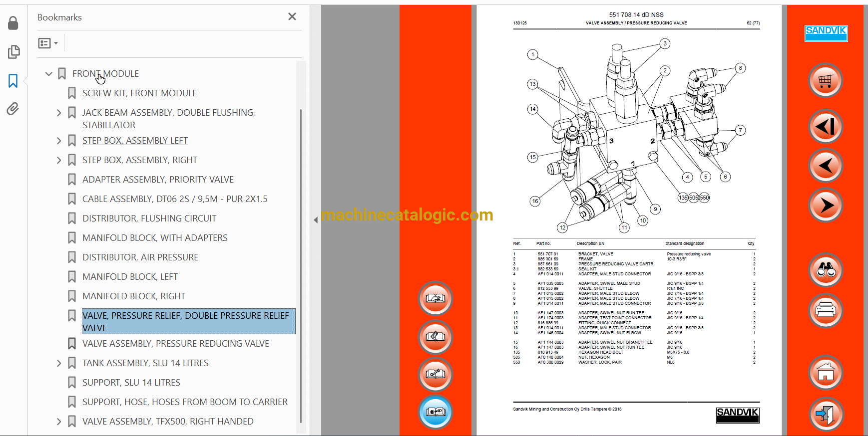Click the WASHER, LOCK, PAIR description
The image size is (868, 436).
[600, 362]
